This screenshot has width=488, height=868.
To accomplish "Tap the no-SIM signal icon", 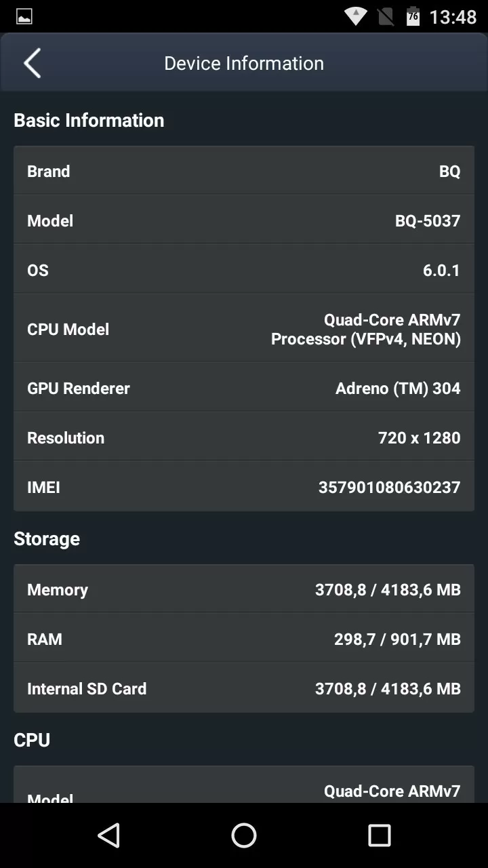I will coord(385,16).
